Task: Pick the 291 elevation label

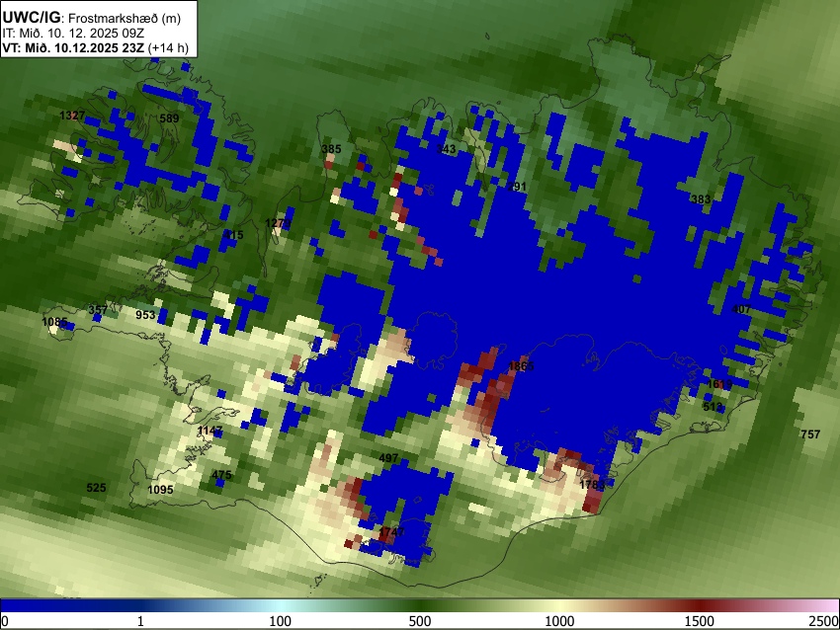Action: pyautogui.click(x=517, y=187)
